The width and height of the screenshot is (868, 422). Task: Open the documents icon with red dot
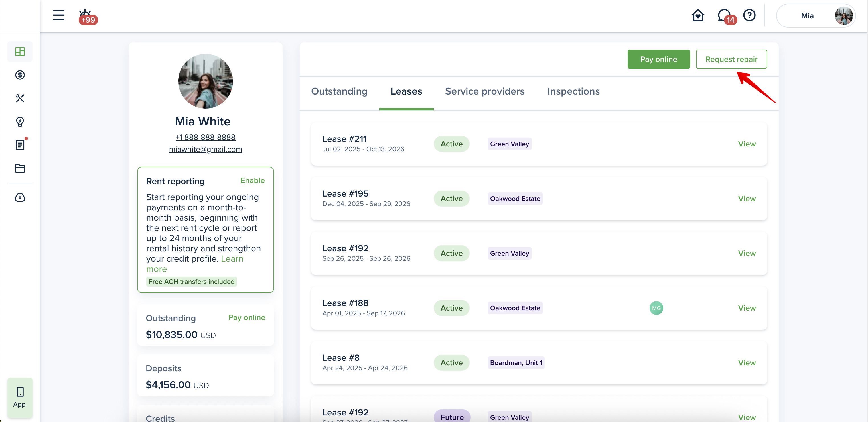pyautogui.click(x=20, y=145)
